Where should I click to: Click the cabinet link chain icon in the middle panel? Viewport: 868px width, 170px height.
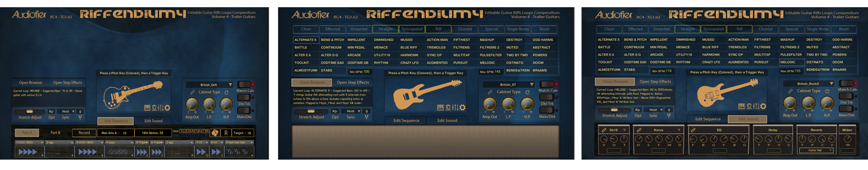(490, 92)
